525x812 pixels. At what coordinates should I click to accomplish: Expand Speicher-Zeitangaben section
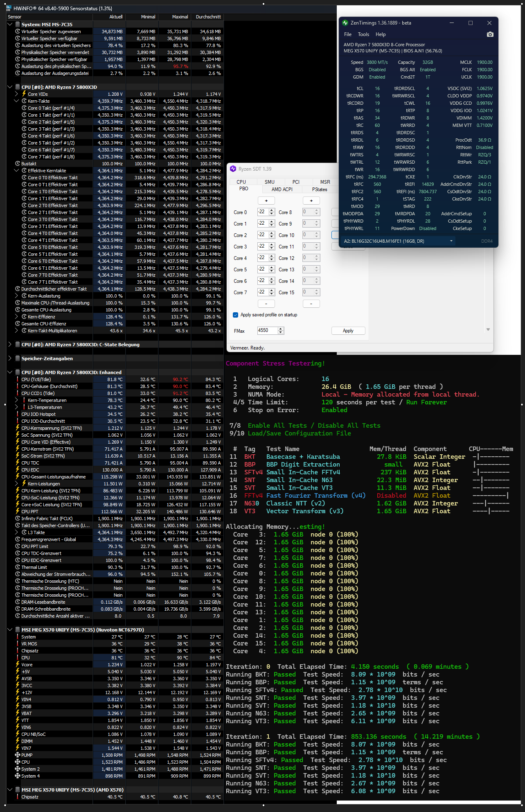[10, 359]
